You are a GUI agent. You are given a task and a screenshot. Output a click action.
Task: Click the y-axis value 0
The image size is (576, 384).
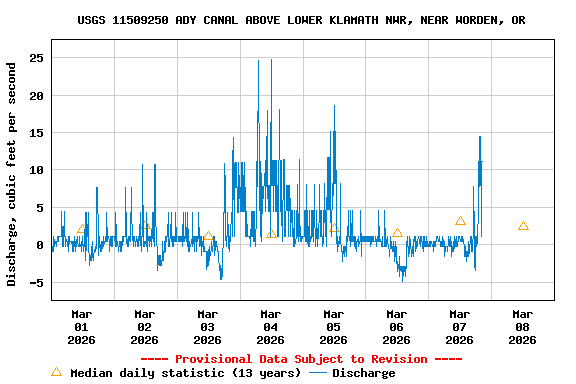pos(40,245)
